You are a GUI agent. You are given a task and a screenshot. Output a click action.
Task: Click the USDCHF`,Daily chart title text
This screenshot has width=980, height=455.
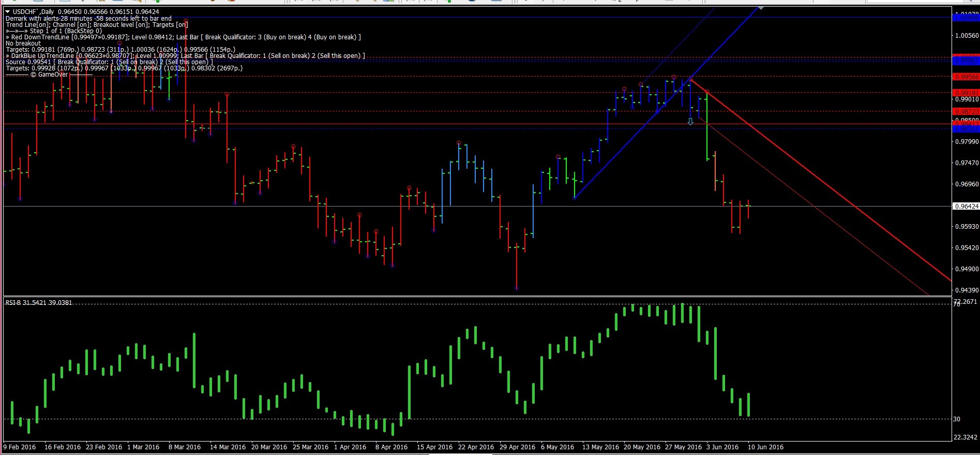(x=33, y=11)
